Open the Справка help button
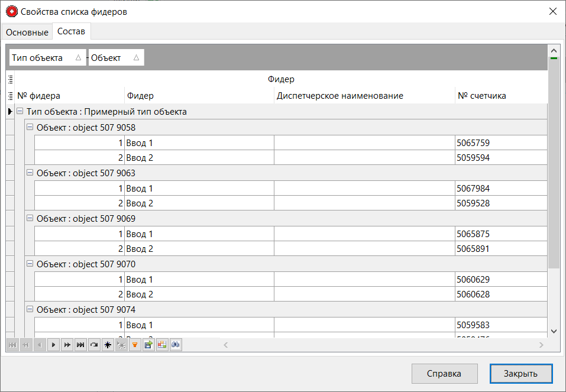The width and height of the screenshot is (566, 392). (444, 374)
